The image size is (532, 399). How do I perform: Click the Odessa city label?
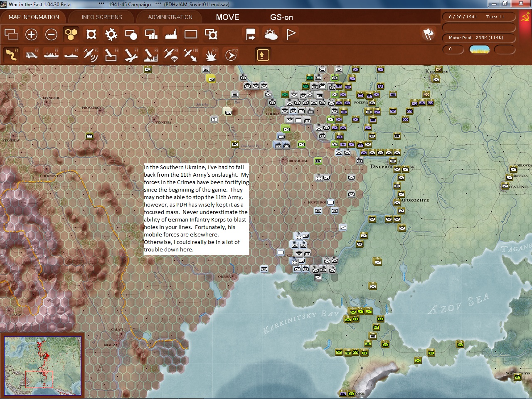224,276
